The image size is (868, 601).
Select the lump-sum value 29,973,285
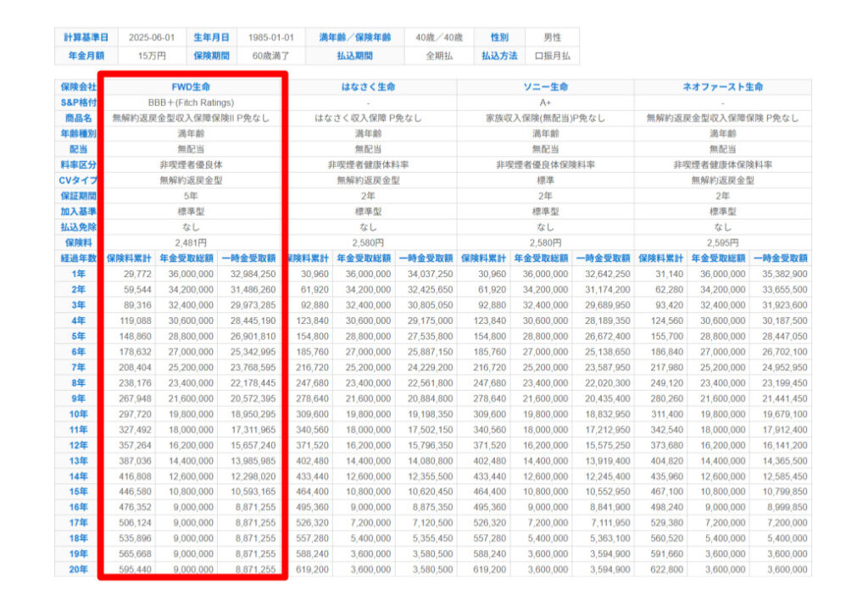[253, 305]
